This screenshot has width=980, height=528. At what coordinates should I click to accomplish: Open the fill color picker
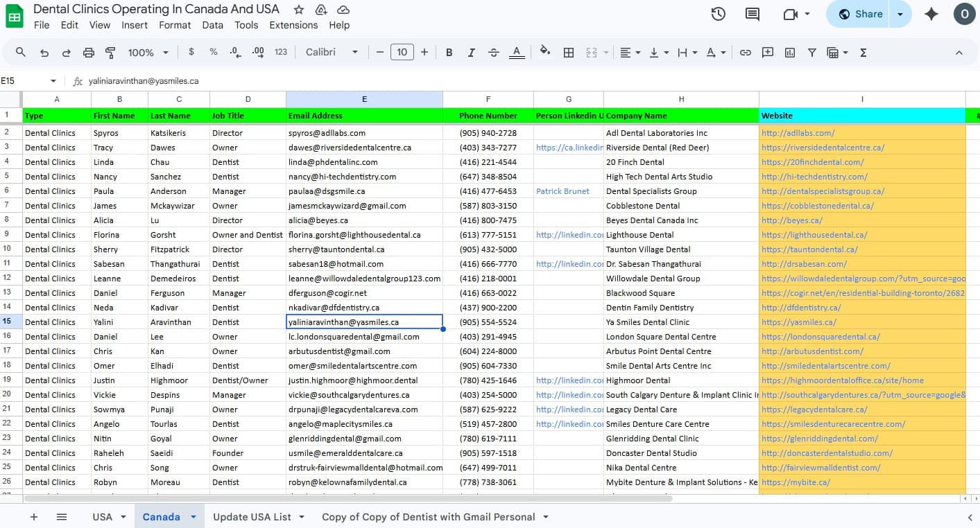pos(545,53)
